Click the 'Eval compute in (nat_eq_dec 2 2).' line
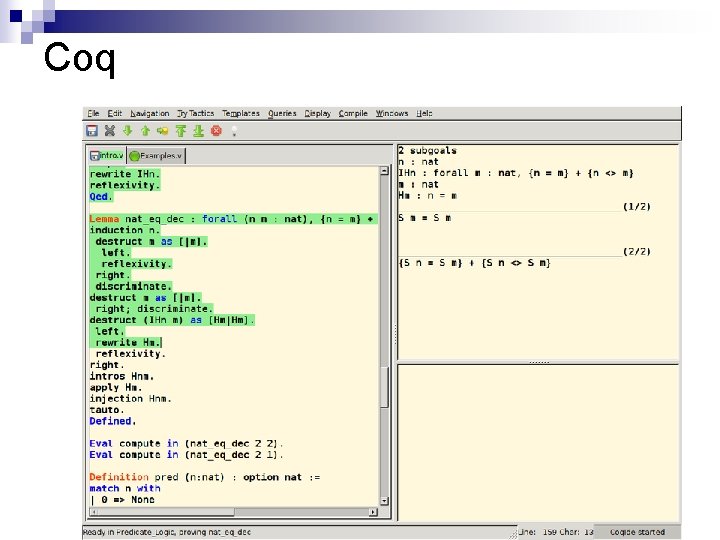Image resolution: width=720 pixels, height=540 pixels. (x=186, y=444)
